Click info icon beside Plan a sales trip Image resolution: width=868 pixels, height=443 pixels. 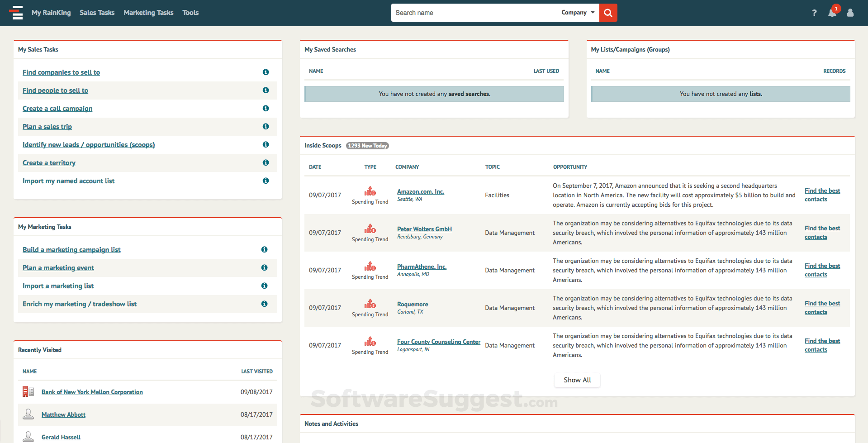pos(266,126)
